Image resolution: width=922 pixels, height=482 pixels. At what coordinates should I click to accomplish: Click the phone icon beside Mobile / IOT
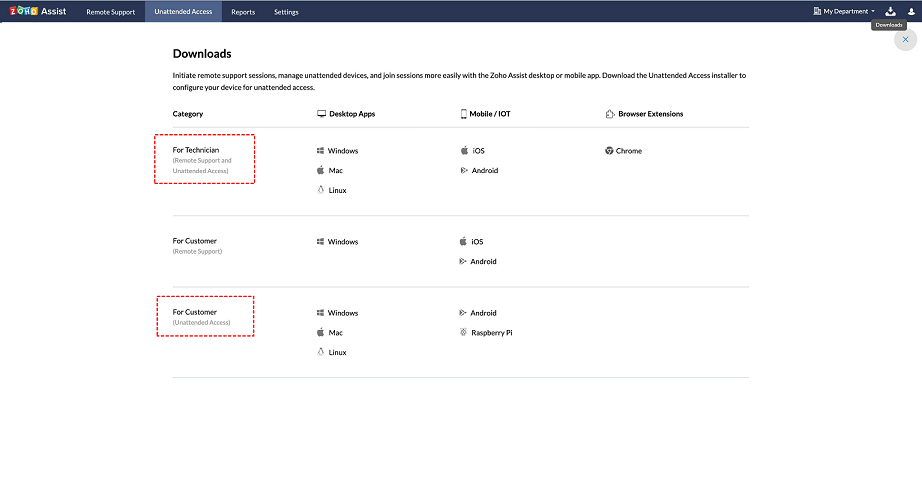(463, 114)
